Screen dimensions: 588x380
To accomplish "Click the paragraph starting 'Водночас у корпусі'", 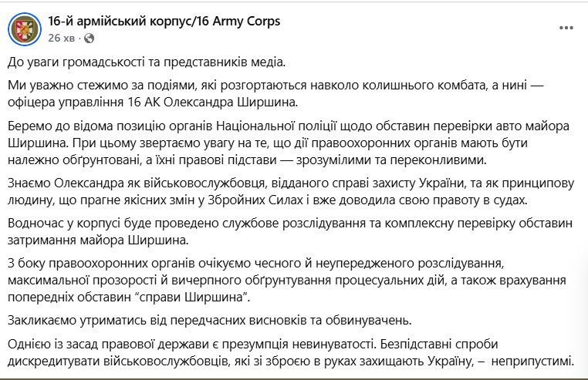I will [x=290, y=231].
